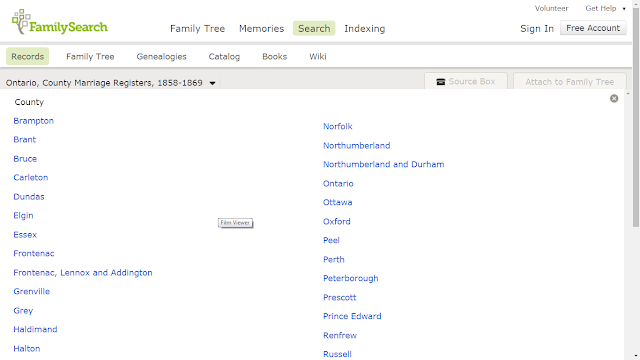The image size is (640, 360).
Task: Choose the Frontenac county link
Action: [x=34, y=253]
